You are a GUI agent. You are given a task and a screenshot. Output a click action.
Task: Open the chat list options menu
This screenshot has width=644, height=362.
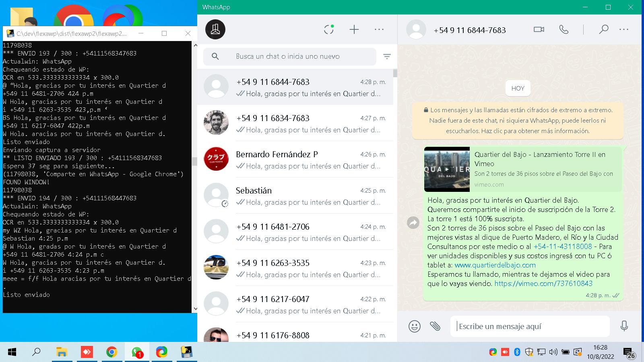pyautogui.click(x=379, y=29)
